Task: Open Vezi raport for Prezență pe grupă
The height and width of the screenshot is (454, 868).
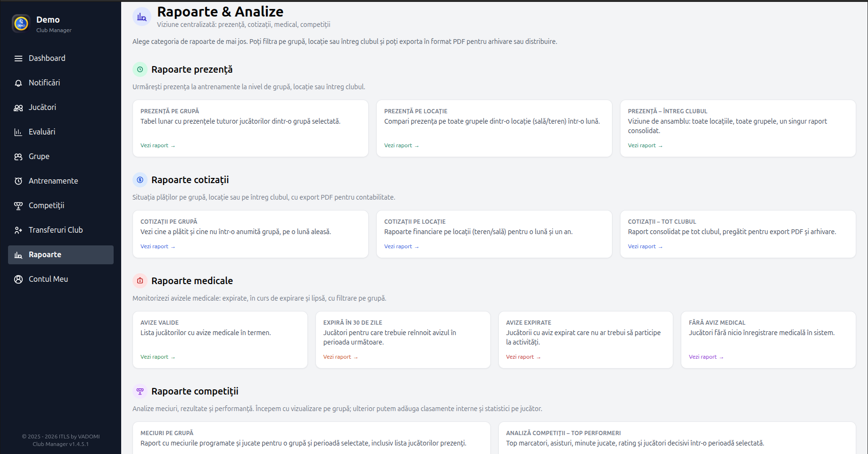Action: [x=157, y=145]
